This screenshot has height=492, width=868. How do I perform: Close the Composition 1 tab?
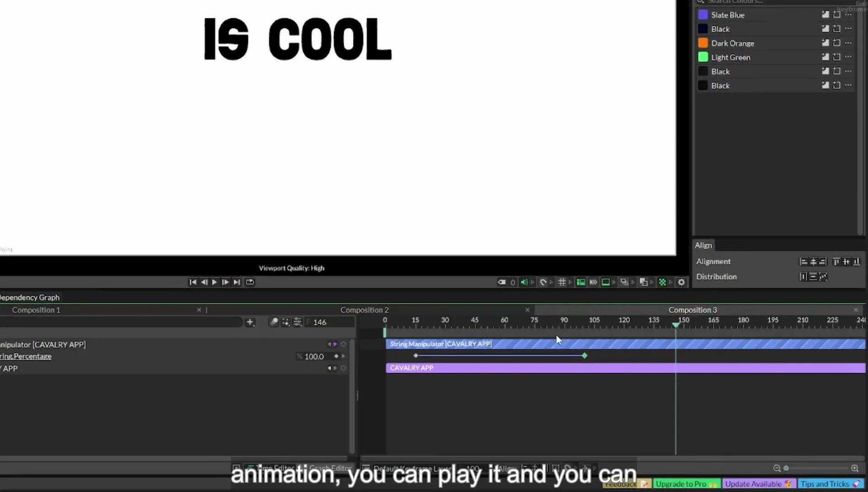point(199,310)
